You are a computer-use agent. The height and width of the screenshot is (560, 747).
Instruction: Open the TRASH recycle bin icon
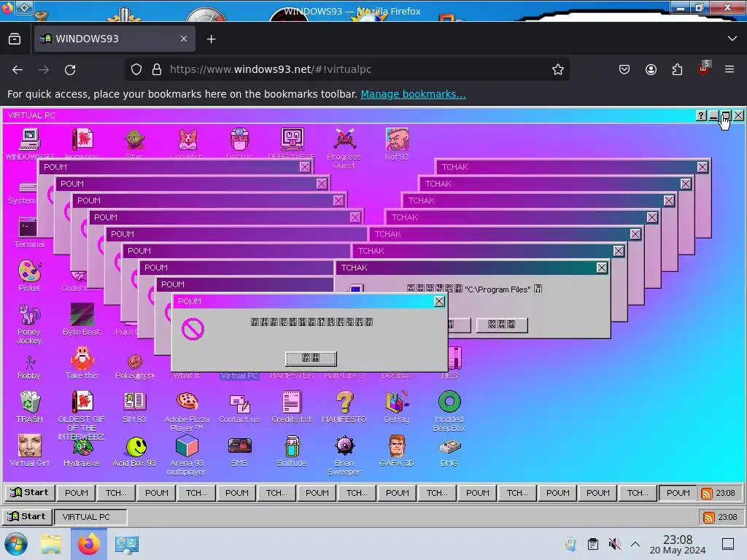point(29,407)
